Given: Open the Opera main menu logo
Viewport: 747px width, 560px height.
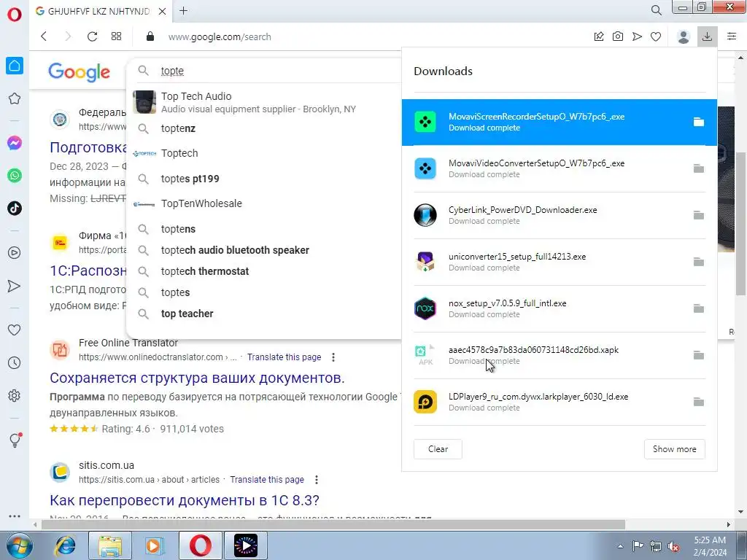Looking at the screenshot, I should 15,15.
